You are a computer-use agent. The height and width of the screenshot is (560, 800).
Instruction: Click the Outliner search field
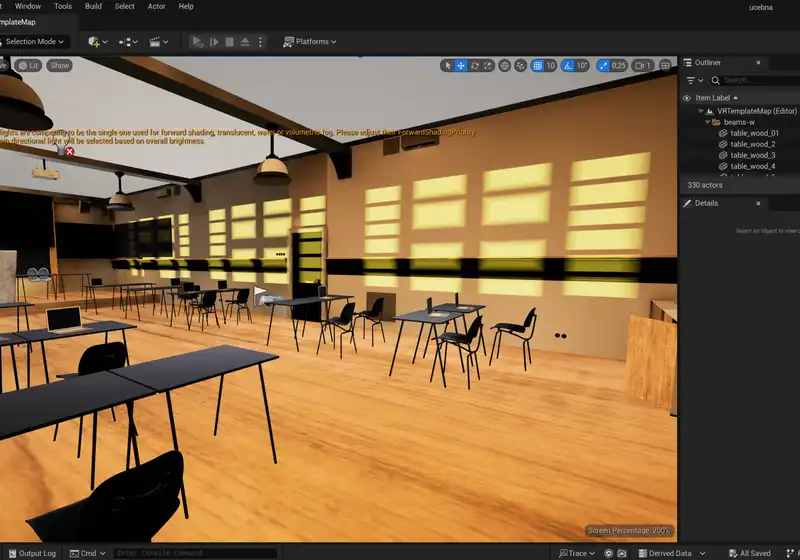pyautogui.click(x=755, y=81)
